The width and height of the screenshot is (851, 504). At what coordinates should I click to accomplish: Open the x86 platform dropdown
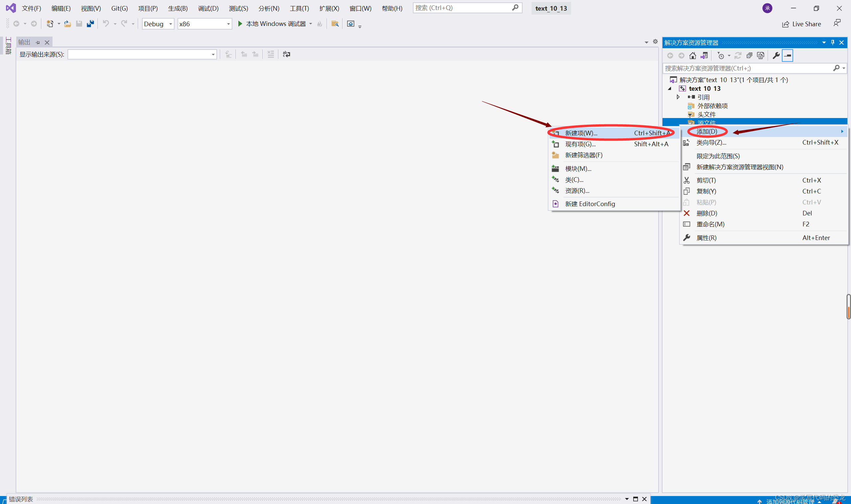[x=204, y=24]
